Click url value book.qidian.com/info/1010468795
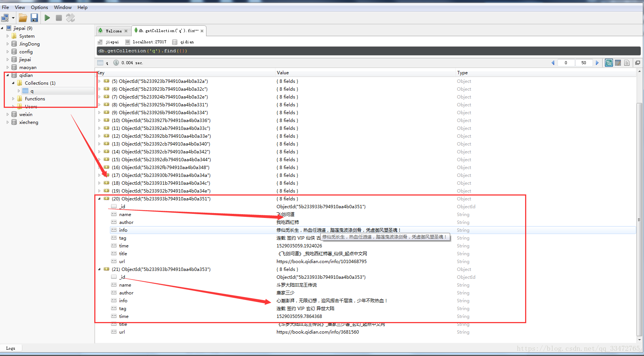644x356 pixels. [322, 261]
